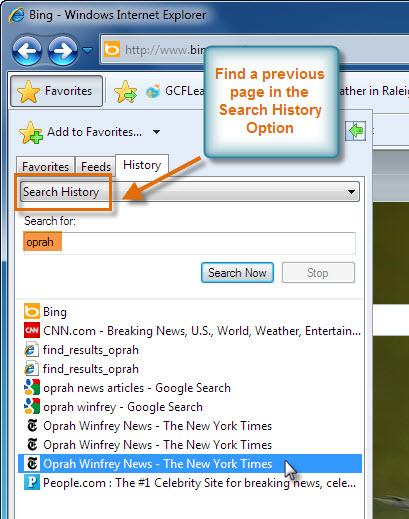Click the Bing icon in the address bar
Screen dimensions: 409x519
(x=112, y=49)
